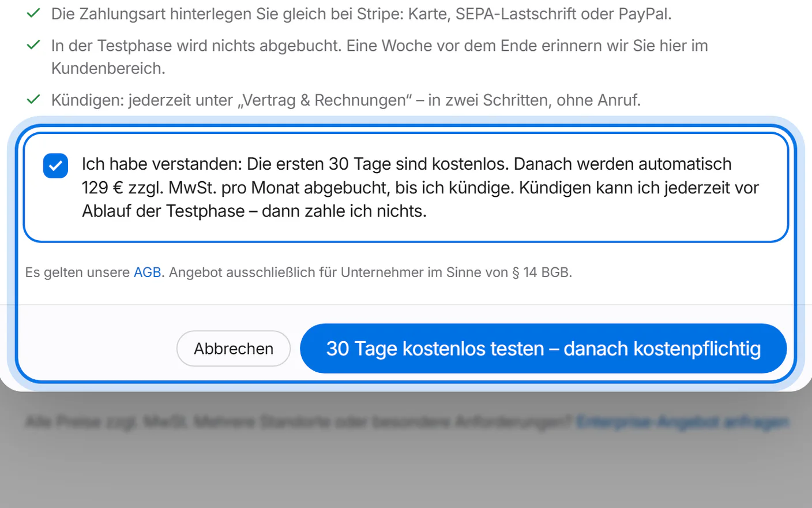Click the Abbrechen button
The width and height of the screenshot is (812, 508).
234,349
